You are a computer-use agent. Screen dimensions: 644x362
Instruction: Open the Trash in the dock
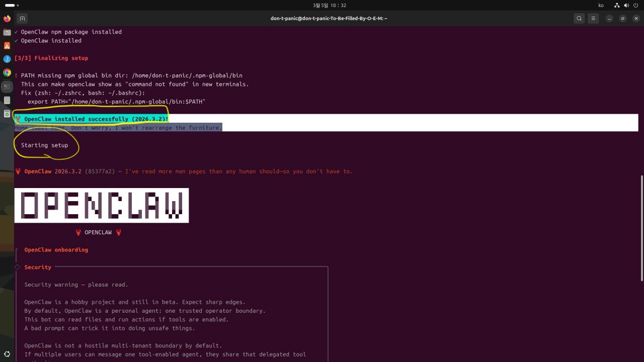point(7,114)
